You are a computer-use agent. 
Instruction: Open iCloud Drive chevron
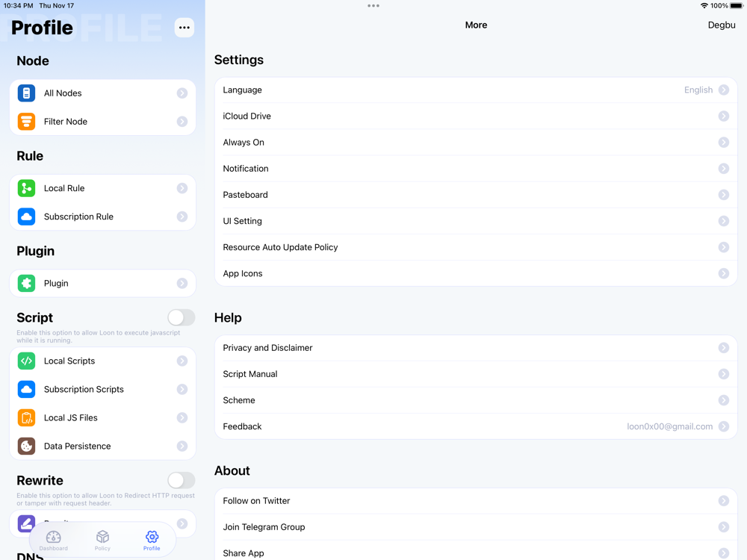pyautogui.click(x=724, y=116)
